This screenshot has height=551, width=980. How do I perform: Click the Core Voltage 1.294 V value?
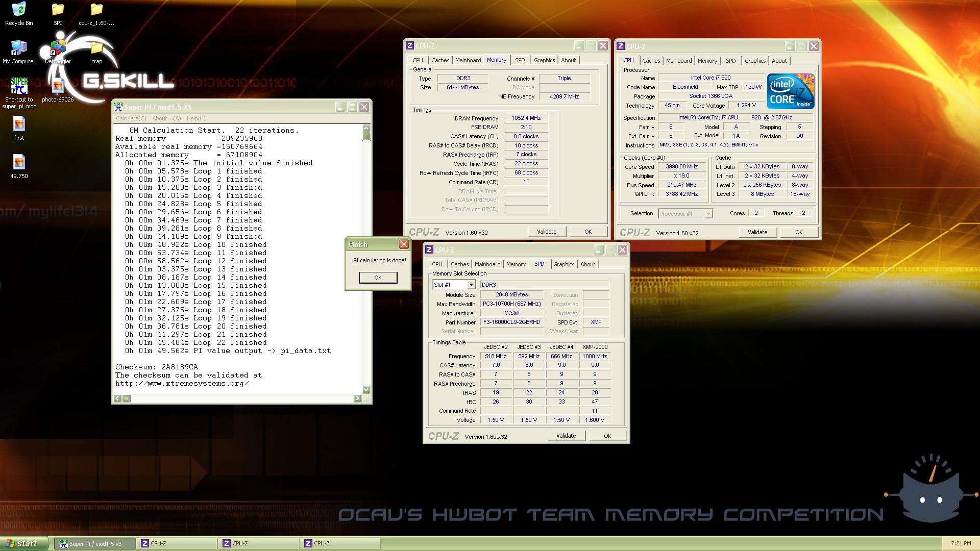coord(746,105)
